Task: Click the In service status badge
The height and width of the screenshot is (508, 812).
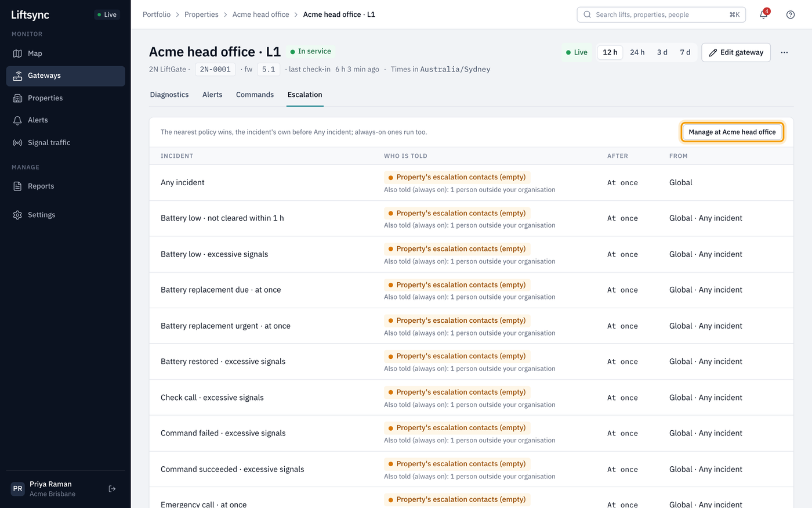Action: 311,52
